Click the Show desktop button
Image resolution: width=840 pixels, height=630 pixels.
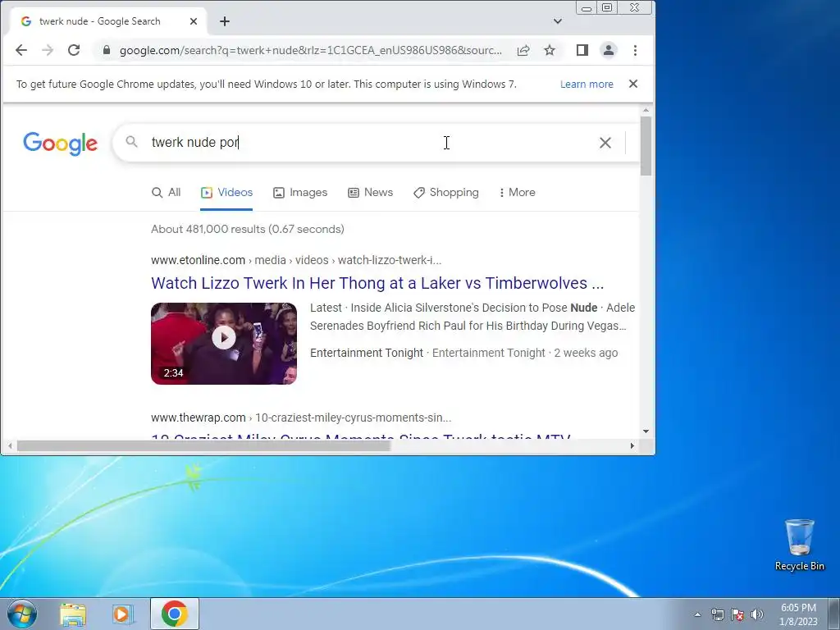coord(834,614)
